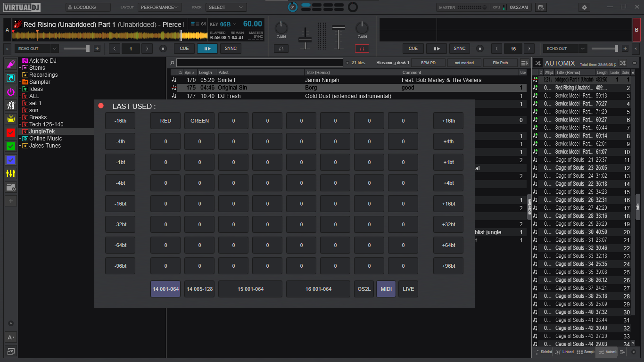Toggle the not marked filter button

464,63
